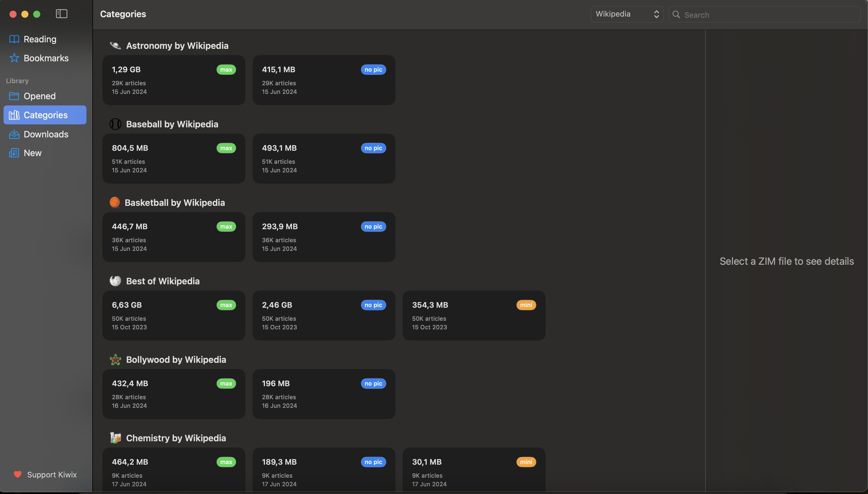
Task: Click the no pic badge on 415,1 MB card
Action: coord(373,70)
